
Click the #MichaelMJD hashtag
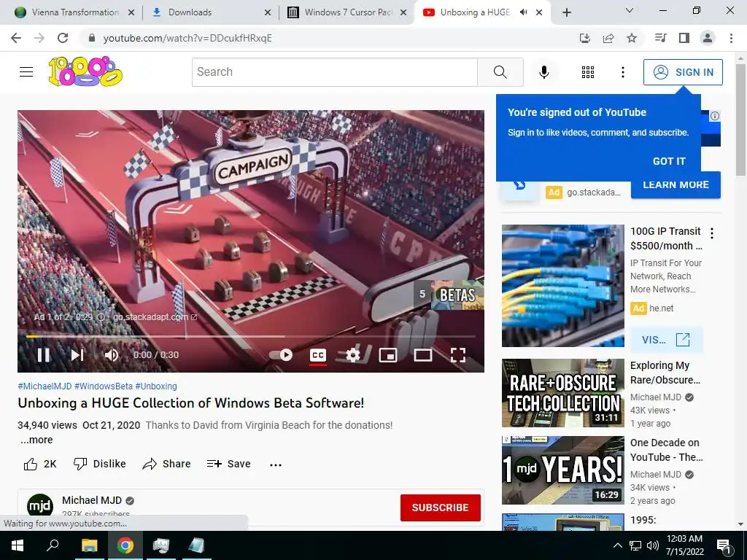click(x=44, y=386)
